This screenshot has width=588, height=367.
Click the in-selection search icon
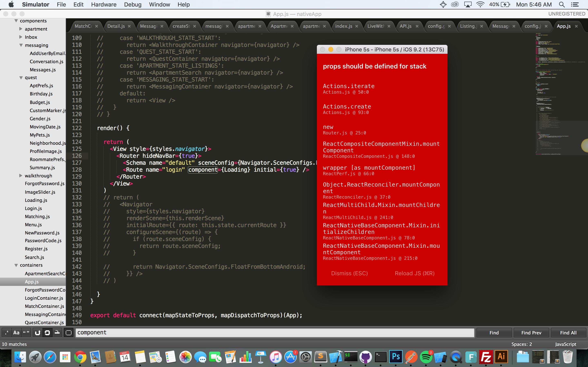pyautogui.click(x=57, y=333)
